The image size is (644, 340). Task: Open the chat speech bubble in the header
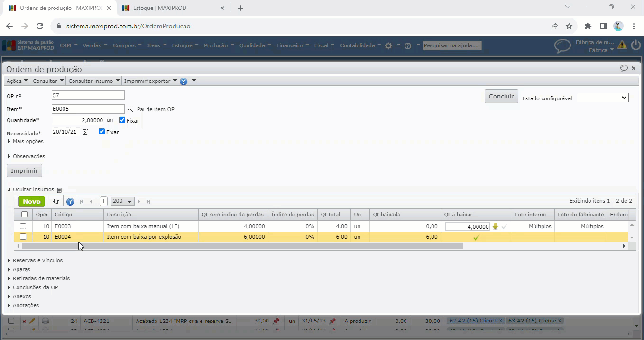pos(562,45)
